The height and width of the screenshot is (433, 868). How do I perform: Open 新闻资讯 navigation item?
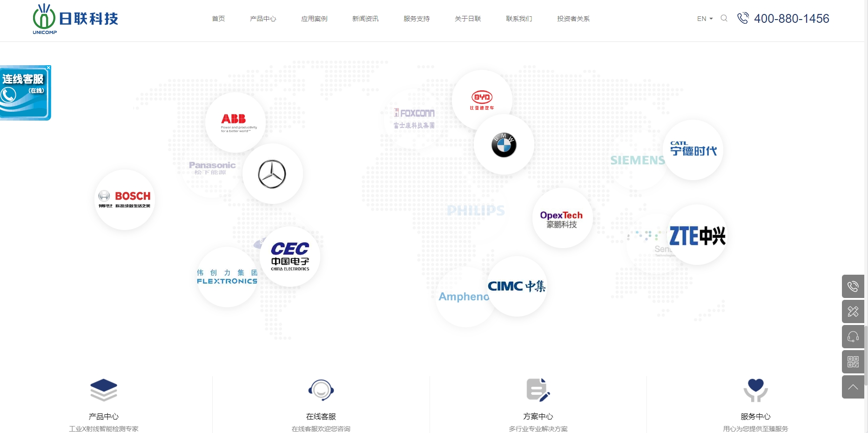tap(365, 19)
